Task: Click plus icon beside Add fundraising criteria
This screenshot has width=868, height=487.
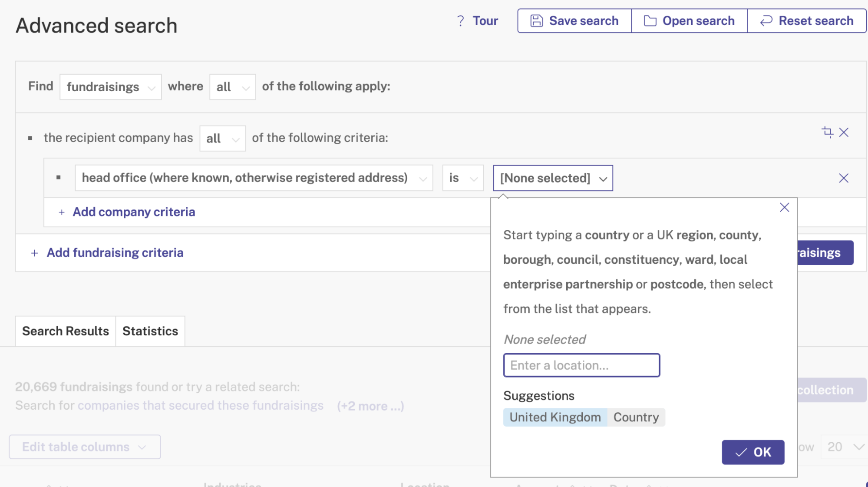Action: (x=35, y=253)
